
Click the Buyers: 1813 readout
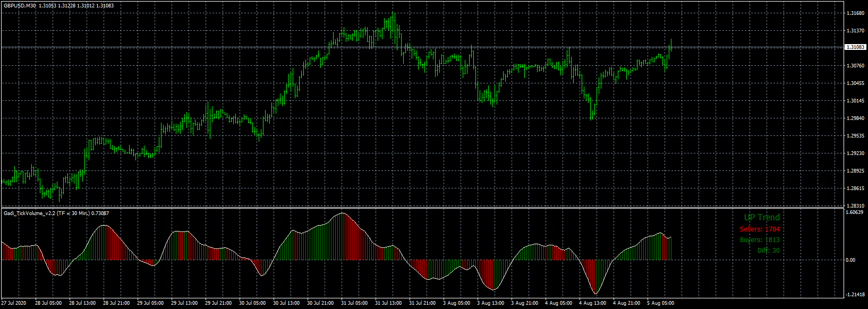pos(760,240)
